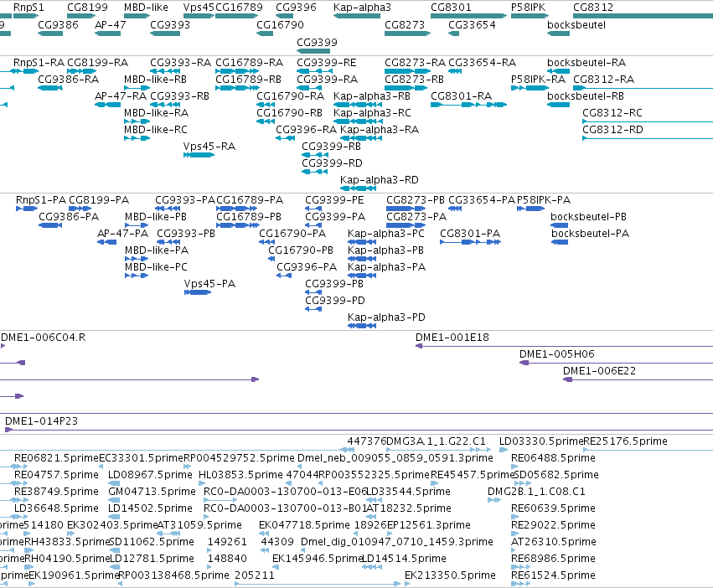Click protein Kap-alpha3-PD
The image size is (713, 588).
[386, 317]
